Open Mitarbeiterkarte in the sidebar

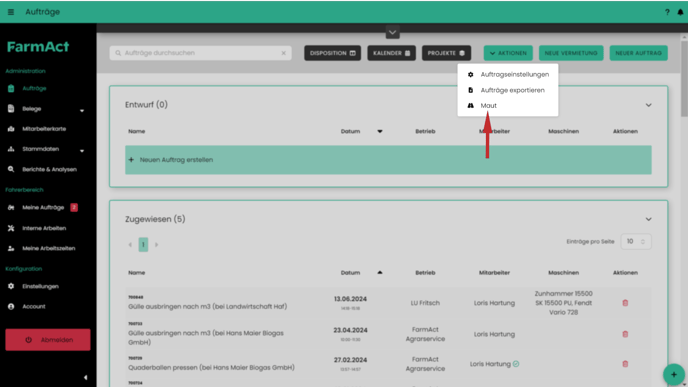tap(44, 129)
